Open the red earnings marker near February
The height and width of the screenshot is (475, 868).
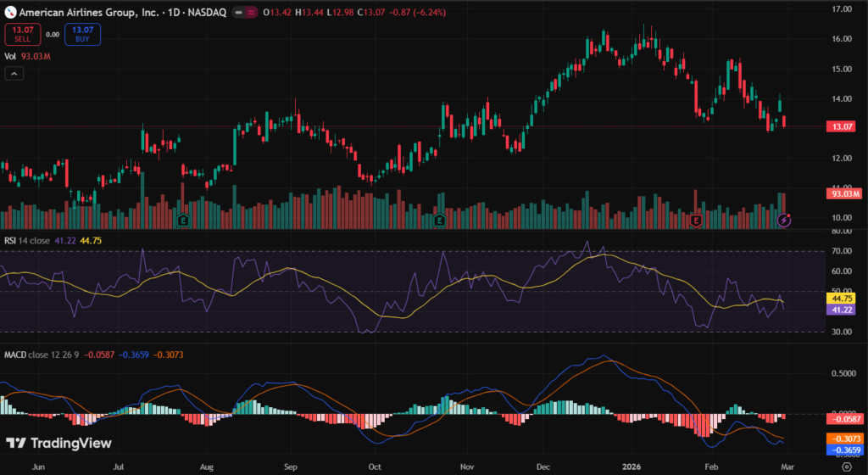(696, 221)
